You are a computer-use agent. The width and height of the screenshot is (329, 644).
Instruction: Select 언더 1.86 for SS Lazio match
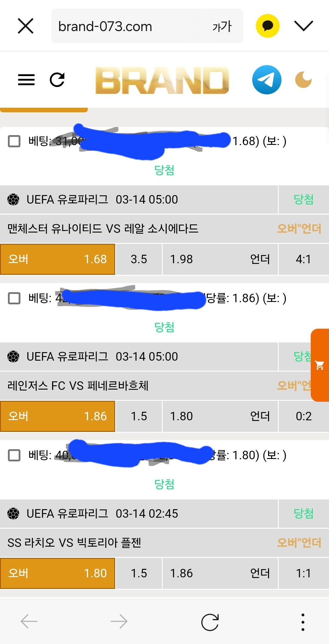point(220,573)
